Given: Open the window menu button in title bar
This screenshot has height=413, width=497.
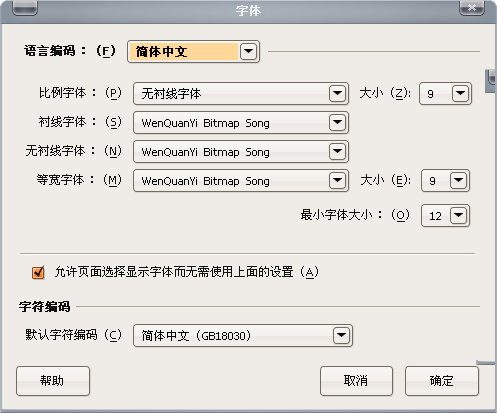Looking at the screenshot, I should click(25, 8).
